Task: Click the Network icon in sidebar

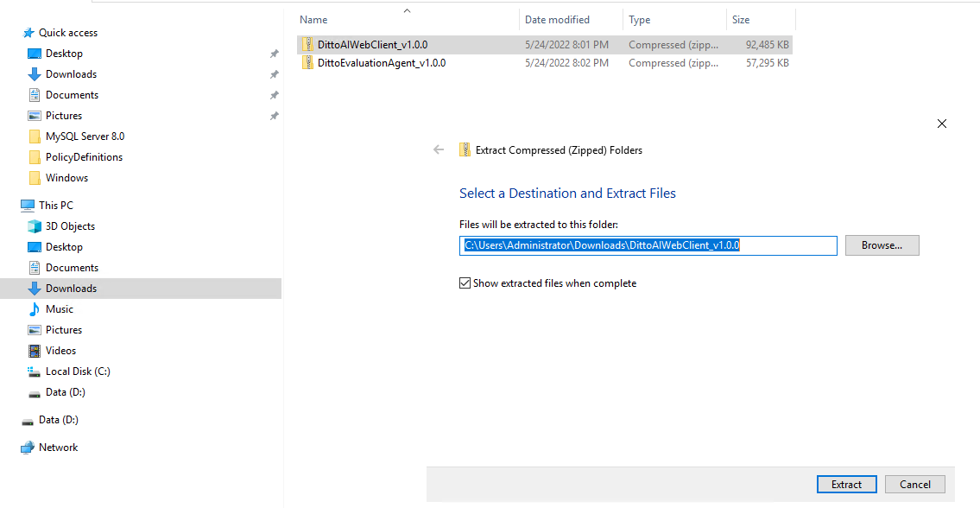Action: tap(28, 448)
